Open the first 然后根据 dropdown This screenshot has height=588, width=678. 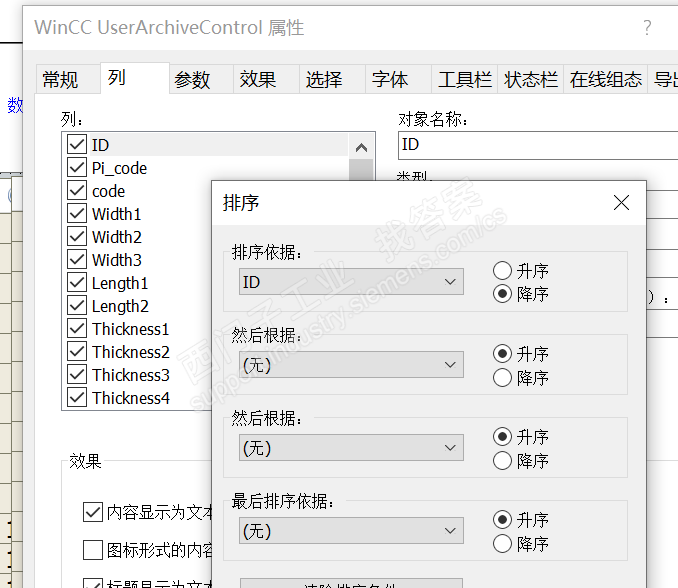tap(351, 365)
